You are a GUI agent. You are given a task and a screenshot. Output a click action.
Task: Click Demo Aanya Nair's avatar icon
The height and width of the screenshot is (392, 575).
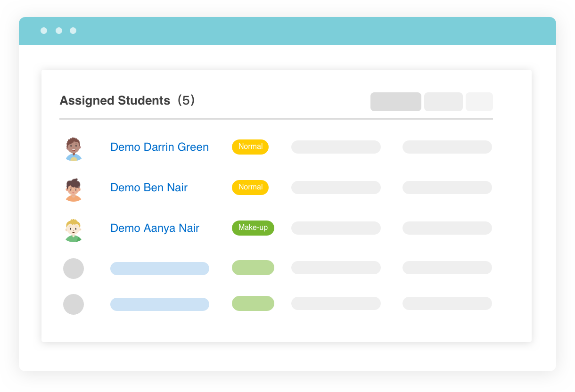(74, 230)
